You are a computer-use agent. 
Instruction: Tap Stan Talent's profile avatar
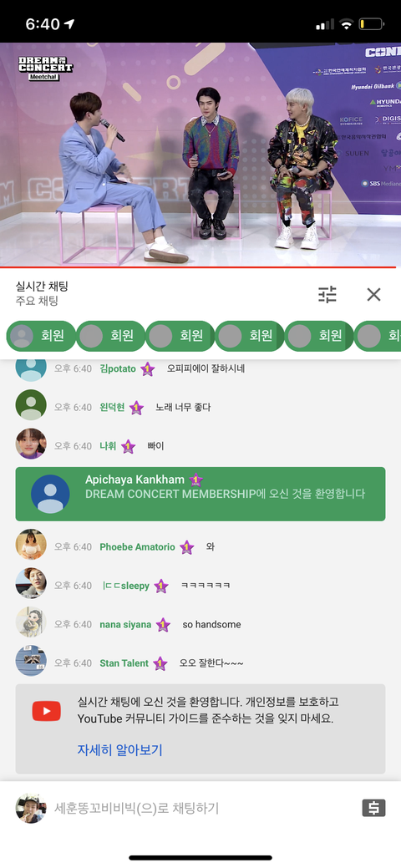[31, 661]
